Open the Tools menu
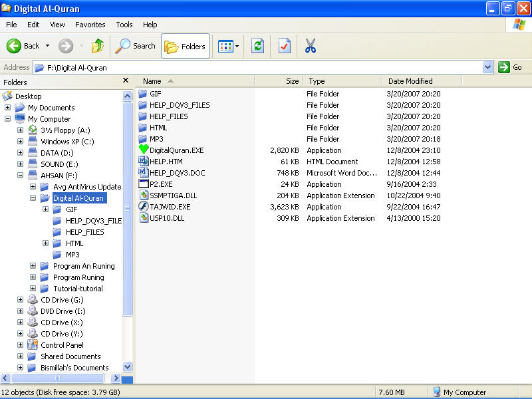532x399 pixels. point(124,25)
